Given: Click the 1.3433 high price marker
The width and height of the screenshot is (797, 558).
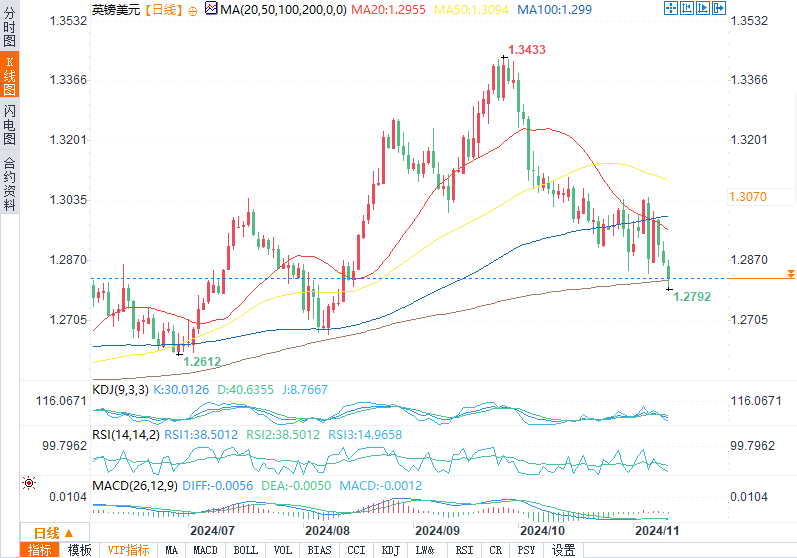Looking at the screenshot, I should coord(525,49).
